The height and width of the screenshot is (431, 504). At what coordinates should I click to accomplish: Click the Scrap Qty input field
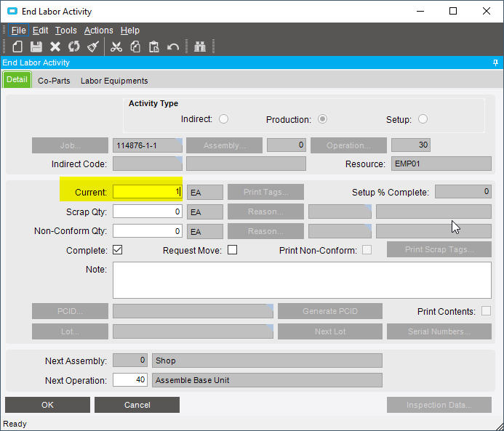(148, 212)
